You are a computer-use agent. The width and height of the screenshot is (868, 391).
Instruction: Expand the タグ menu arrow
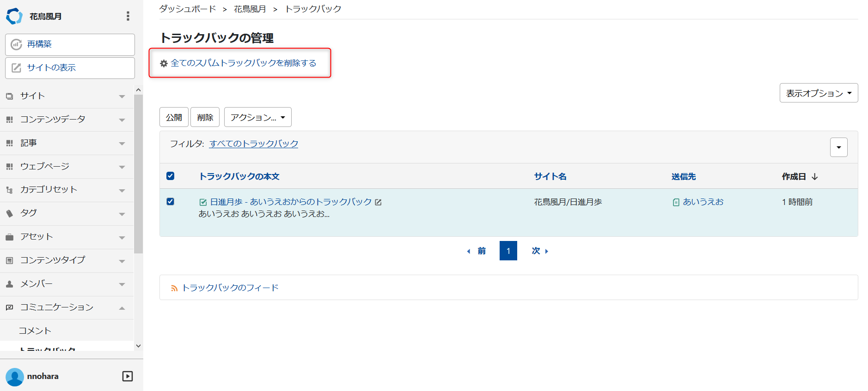pyautogui.click(x=122, y=214)
